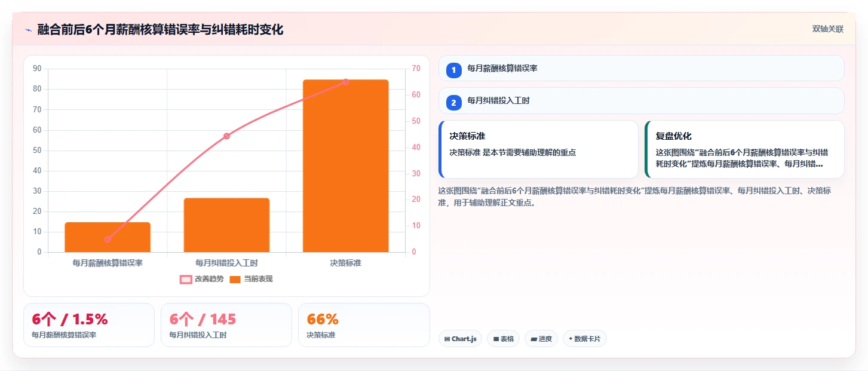Image resolution: width=868 pixels, height=371 pixels.
Task: Toggle the 当前表现 legend entry
Action: (x=251, y=279)
